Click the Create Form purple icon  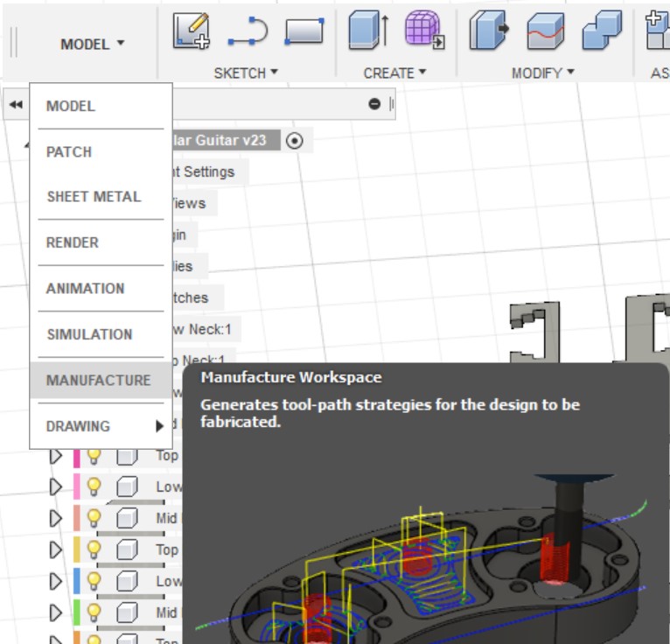click(425, 30)
